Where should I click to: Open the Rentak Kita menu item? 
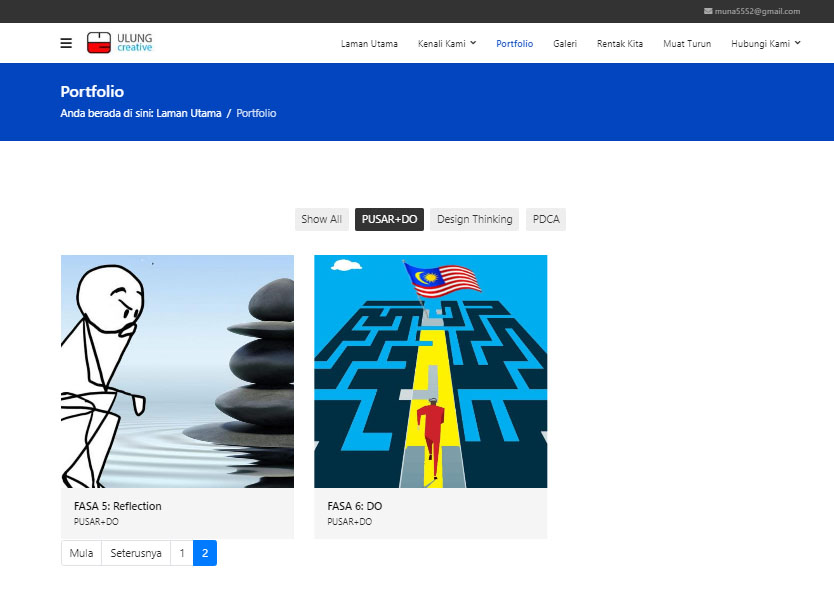620,44
